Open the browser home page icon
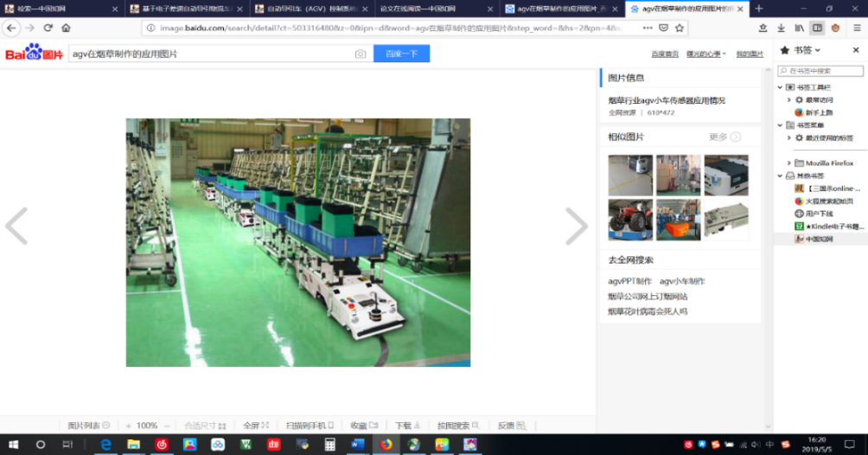Screen dimensions: 868x455 (66, 28)
